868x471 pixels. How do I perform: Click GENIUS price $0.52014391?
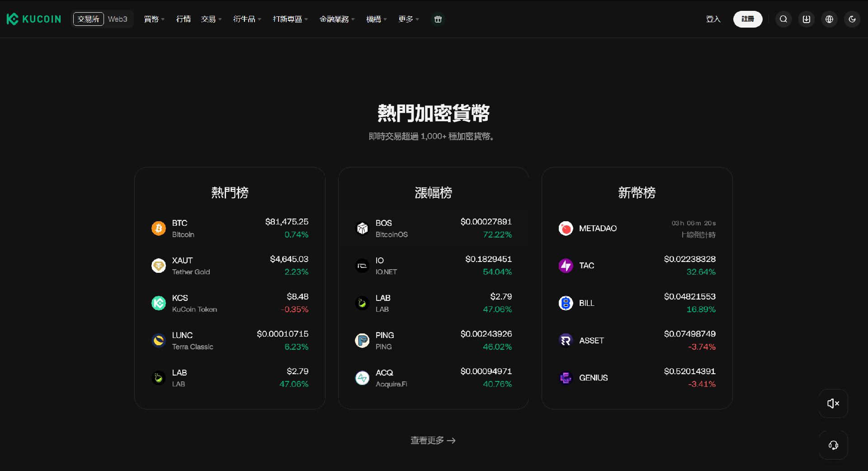point(690,371)
